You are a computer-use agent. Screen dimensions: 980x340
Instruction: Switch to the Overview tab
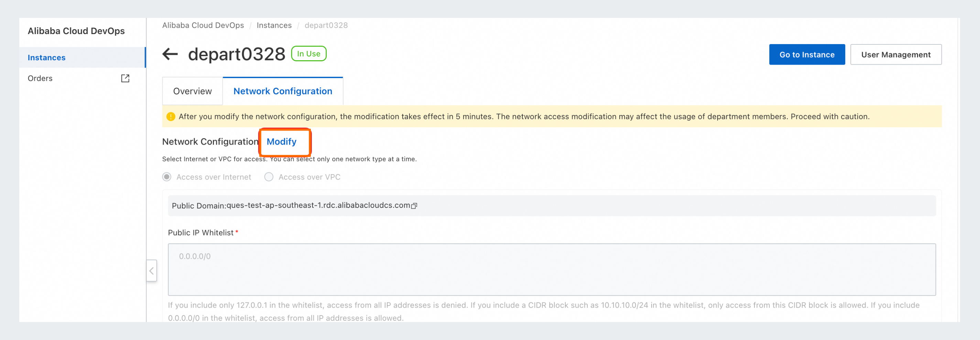tap(193, 92)
